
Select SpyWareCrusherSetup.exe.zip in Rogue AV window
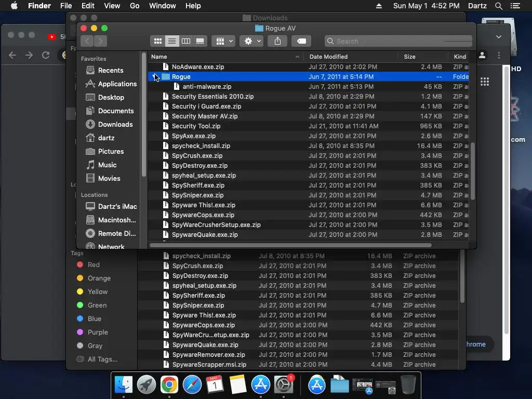click(309, 224)
